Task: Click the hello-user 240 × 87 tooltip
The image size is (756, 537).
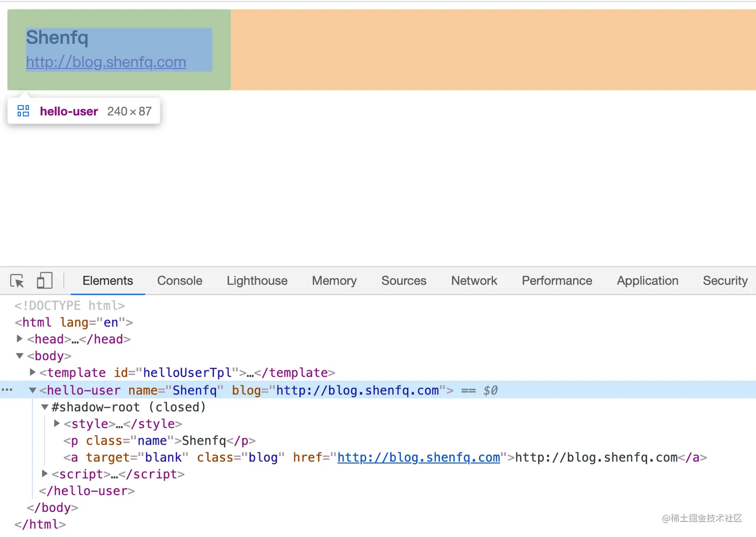Action: pyautogui.click(x=83, y=111)
